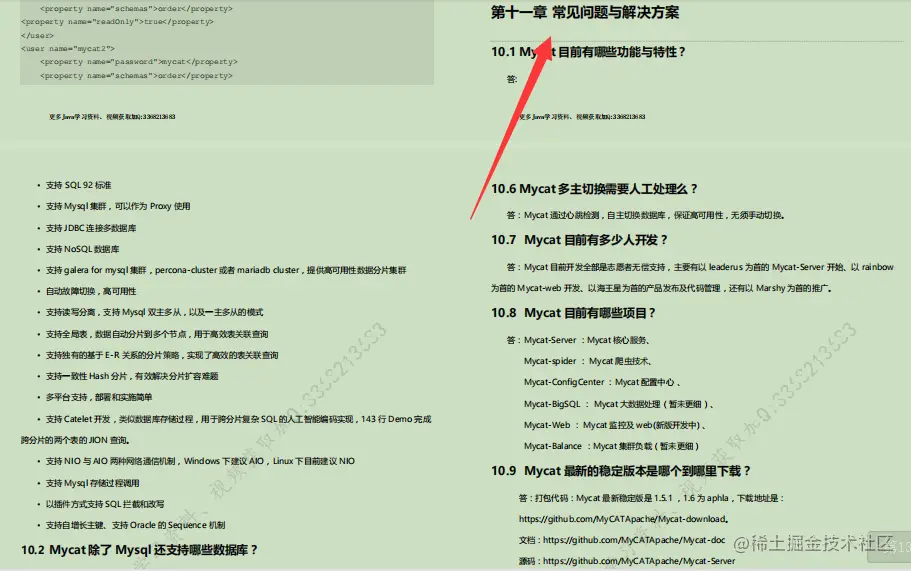Click bullet 支持自增长主键 Oracle Sequence 机制

[135, 525]
